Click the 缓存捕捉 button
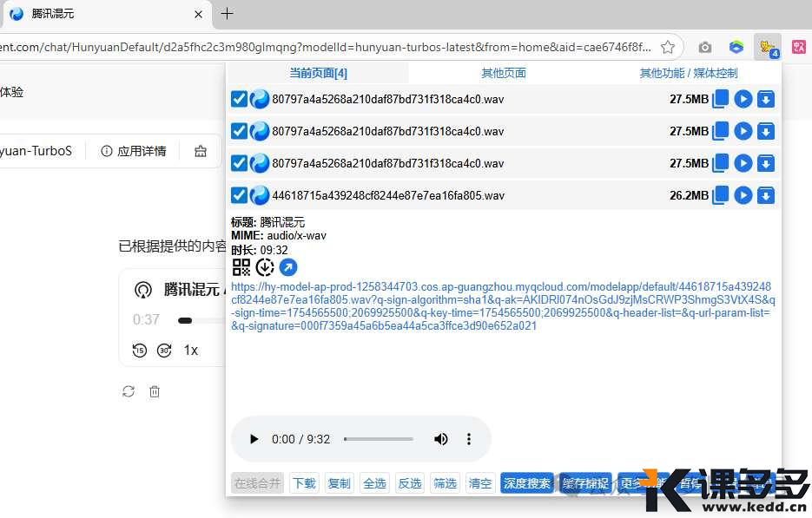This screenshot has height=518, width=812. (585, 483)
